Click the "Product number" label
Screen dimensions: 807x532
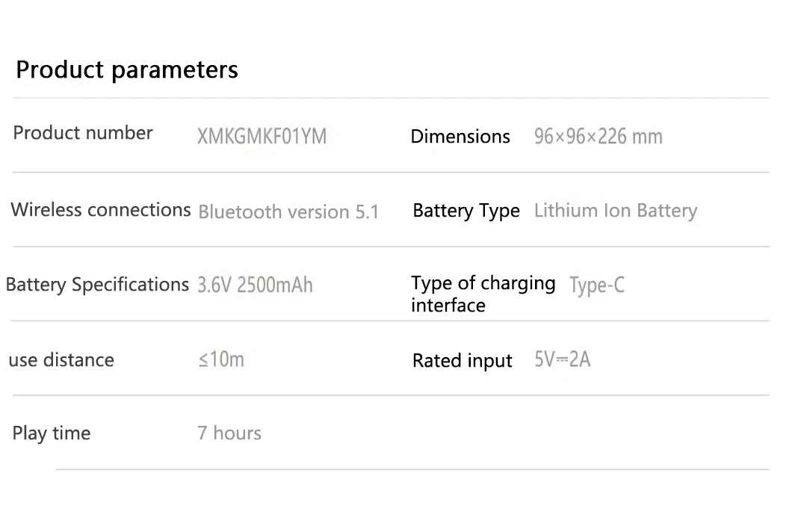pos(83,133)
